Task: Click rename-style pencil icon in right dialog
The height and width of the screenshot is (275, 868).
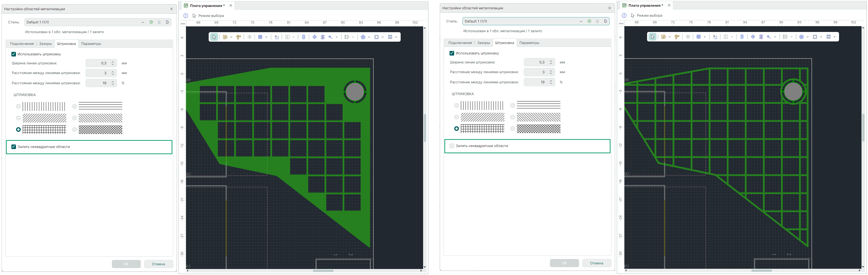Action: (606, 21)
